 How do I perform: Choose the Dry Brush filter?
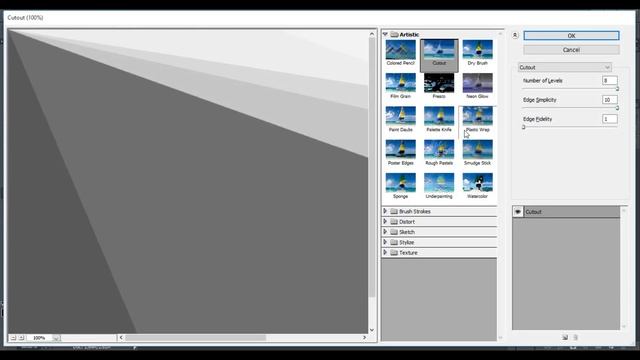coord(477,53)
